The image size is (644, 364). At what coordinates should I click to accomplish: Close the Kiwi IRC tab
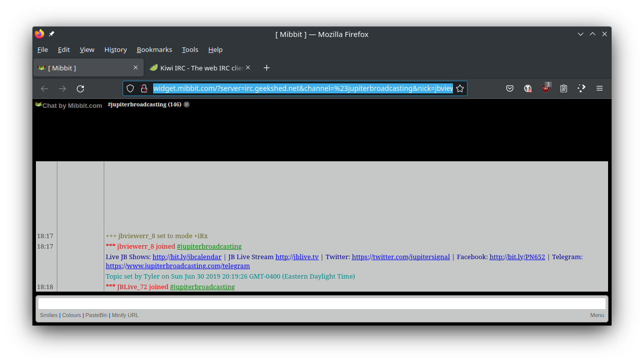coord(248,67)
